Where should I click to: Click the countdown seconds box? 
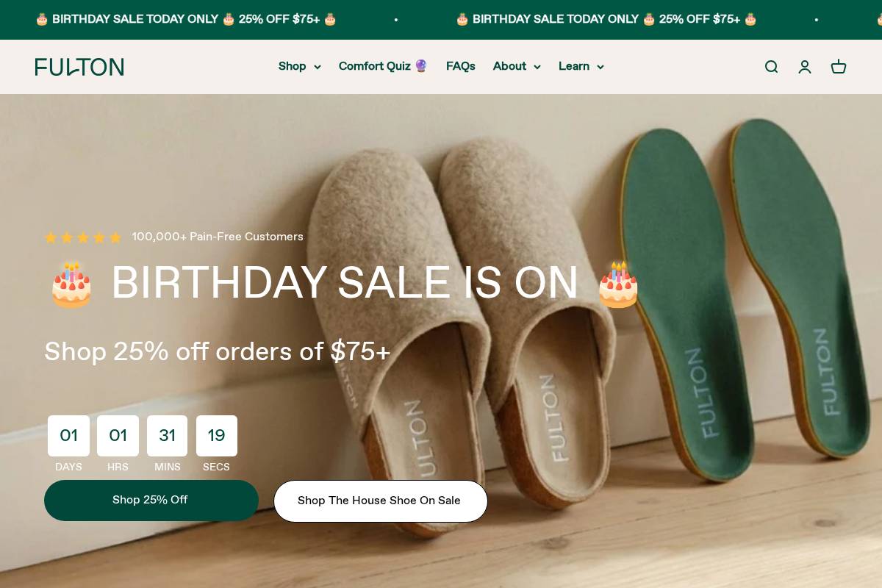[217, 436]
